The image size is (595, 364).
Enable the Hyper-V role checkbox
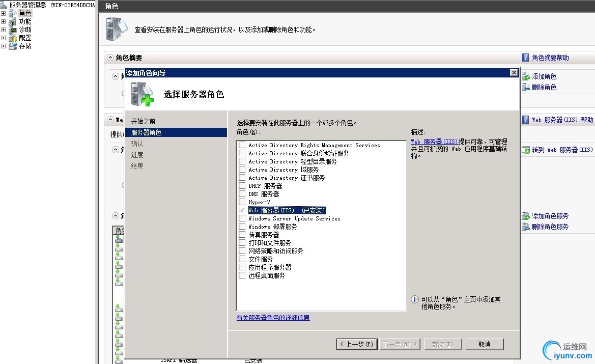pyautogui.click(x=242, y=202)
